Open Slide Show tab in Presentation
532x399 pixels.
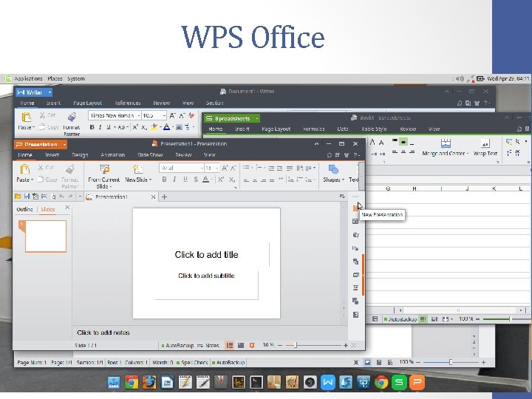(x=150, y=154)
